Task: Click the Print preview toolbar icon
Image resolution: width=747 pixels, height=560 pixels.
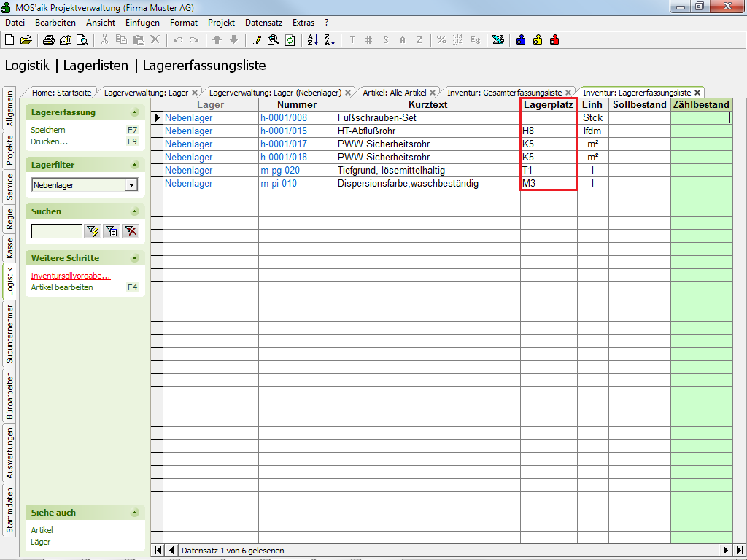Action: click(x=82, y=41)
